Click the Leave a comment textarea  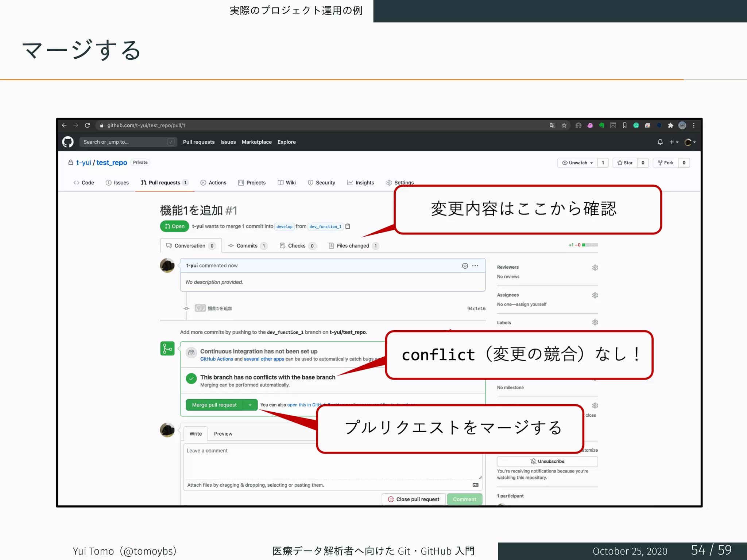pos(333,461)
